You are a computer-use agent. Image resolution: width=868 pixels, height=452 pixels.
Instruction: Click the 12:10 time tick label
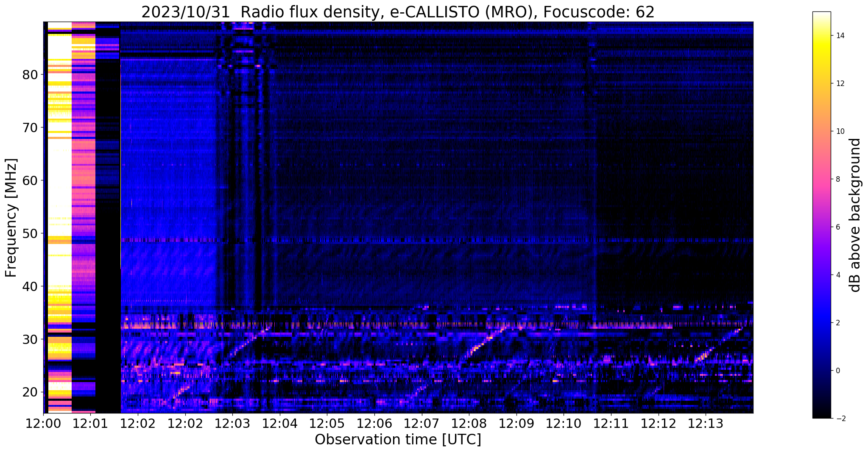564,423
